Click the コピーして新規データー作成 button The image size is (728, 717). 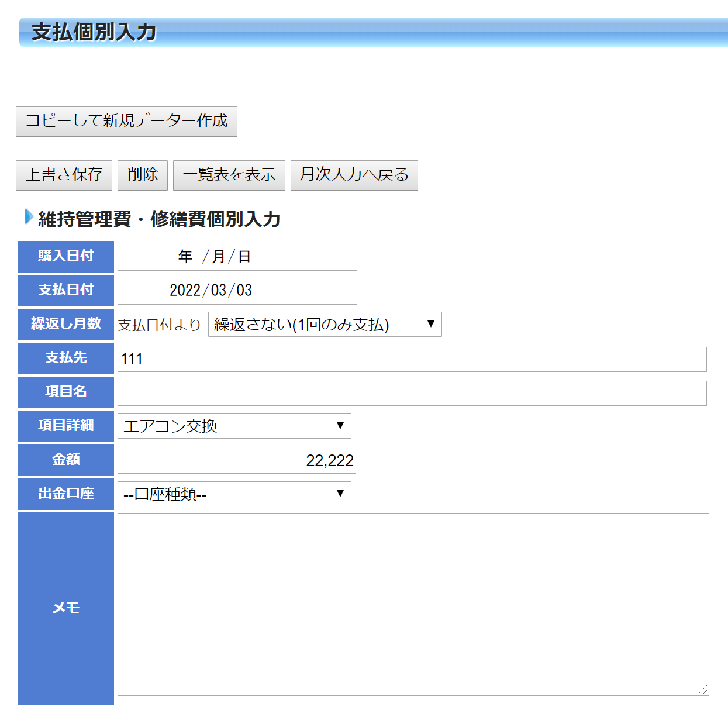tap(126, 121)
